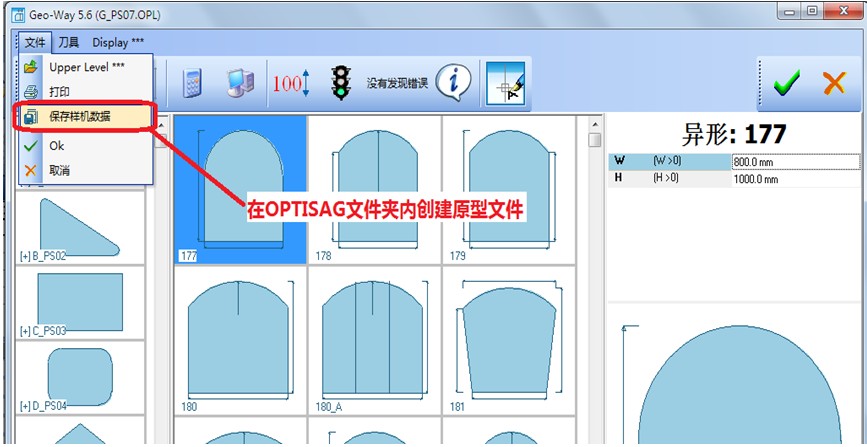
Task: Select shape thumbnail 180_A
Action: pyautogui.click(x=375, y=340)
